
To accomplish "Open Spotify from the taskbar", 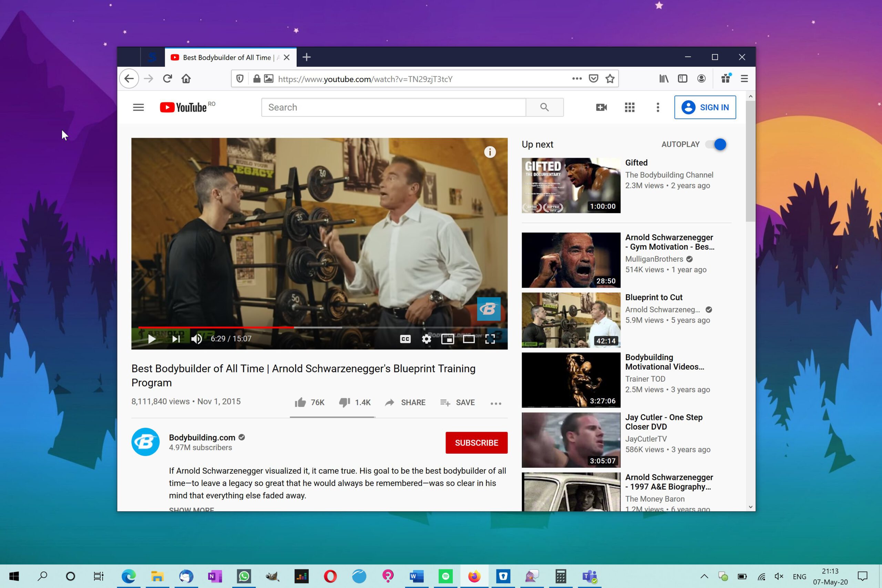I will point(445,576).
